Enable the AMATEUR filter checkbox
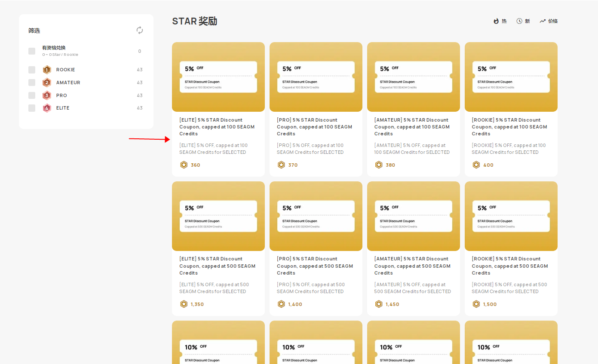 click(32, 83)
